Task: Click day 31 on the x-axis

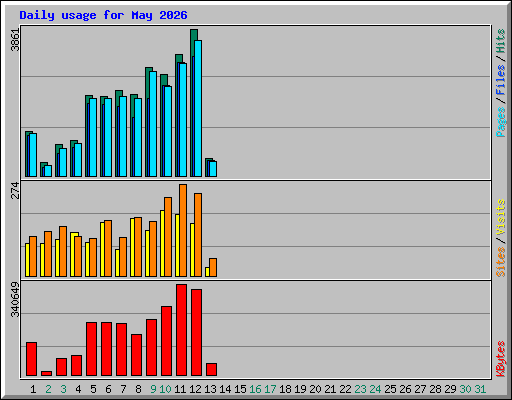Action: tap(480, 389)
